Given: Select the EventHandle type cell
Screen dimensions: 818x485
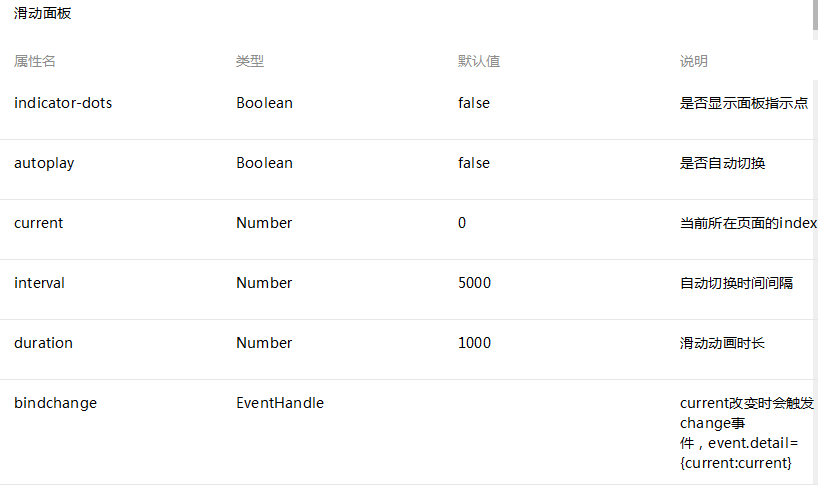Looking at the screenshot, I should pyautogui.click(x=280, y=403).
